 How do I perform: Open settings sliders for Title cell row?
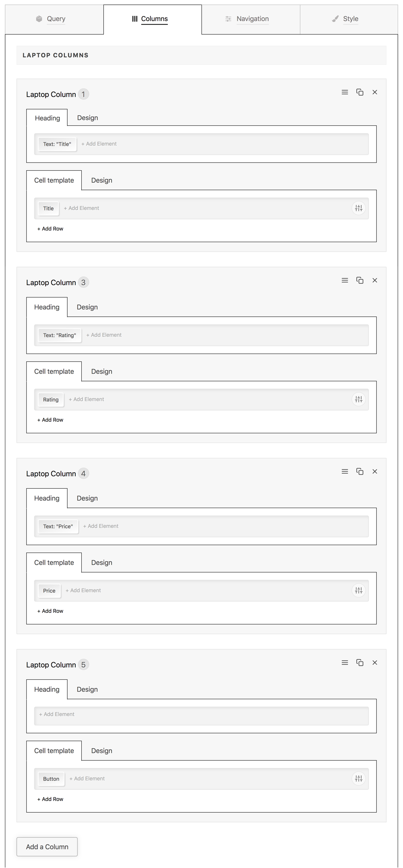point(358,208)
